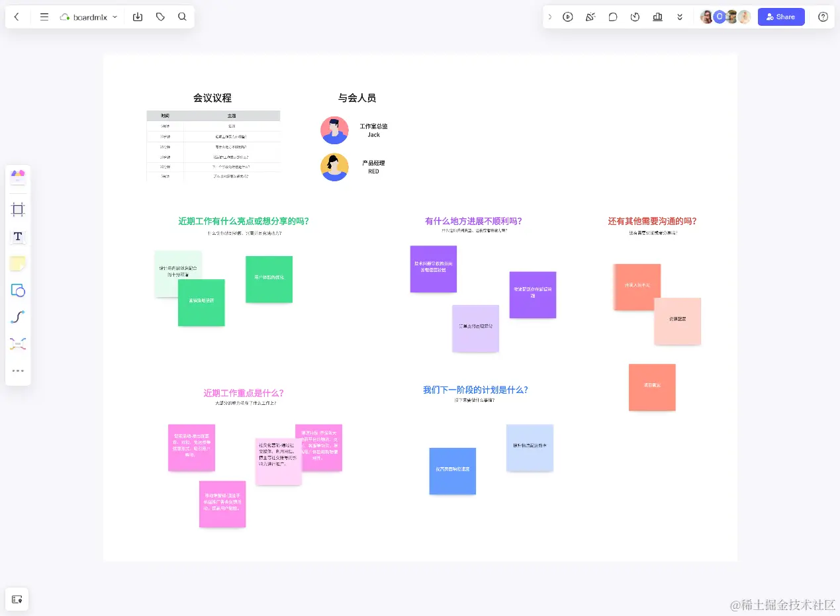The width and height of the screenshot is (840, 616).
Task: Open the voting tool
Action: [x=657, y=17]
